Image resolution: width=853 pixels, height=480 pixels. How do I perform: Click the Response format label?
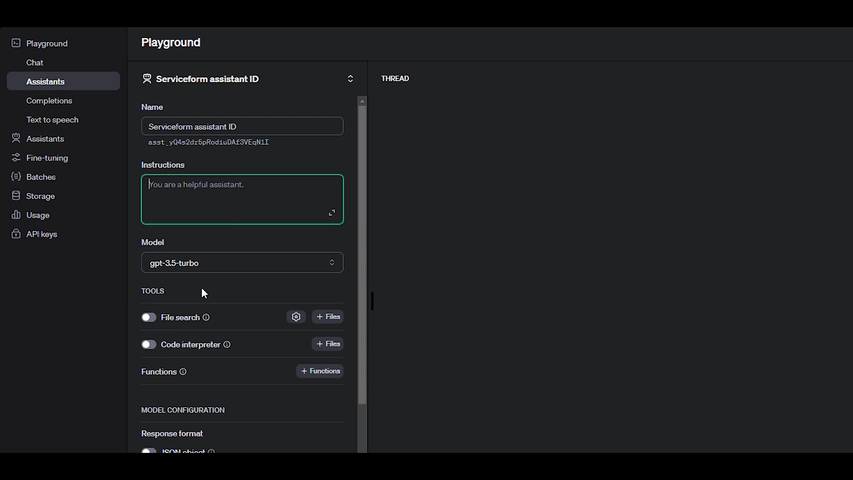tap(172, 433)
